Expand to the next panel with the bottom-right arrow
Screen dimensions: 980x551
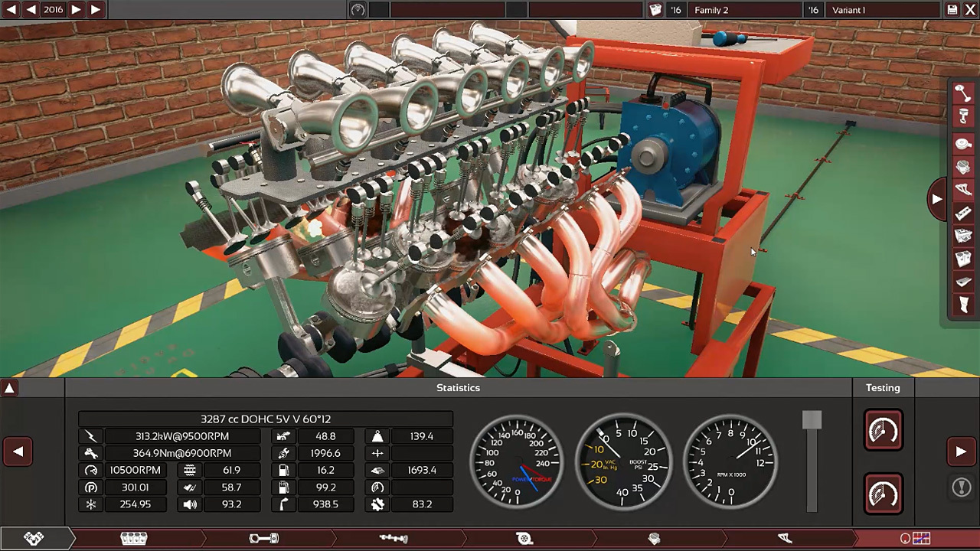click(x=961, y=452)
